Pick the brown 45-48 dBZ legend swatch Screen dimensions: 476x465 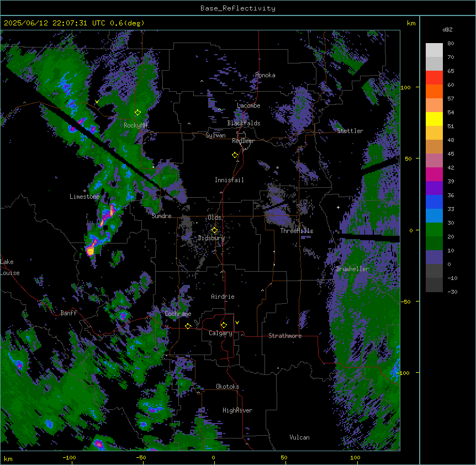434,146
